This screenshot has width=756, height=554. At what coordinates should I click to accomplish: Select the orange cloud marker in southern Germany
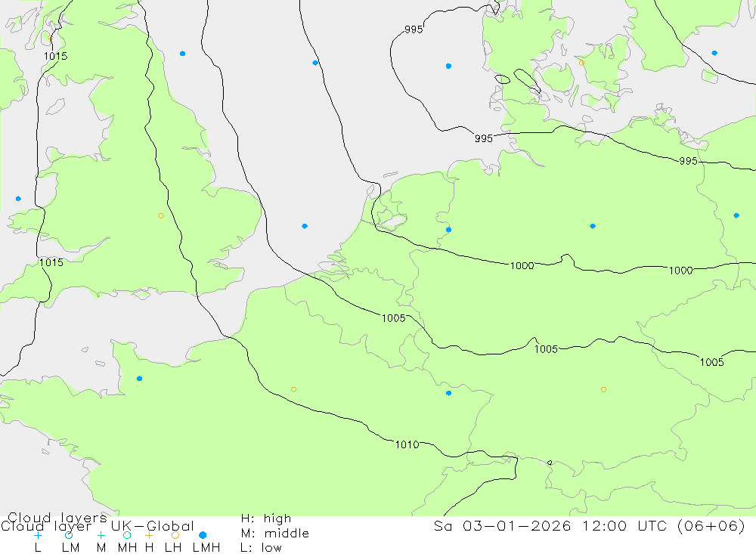603,389
